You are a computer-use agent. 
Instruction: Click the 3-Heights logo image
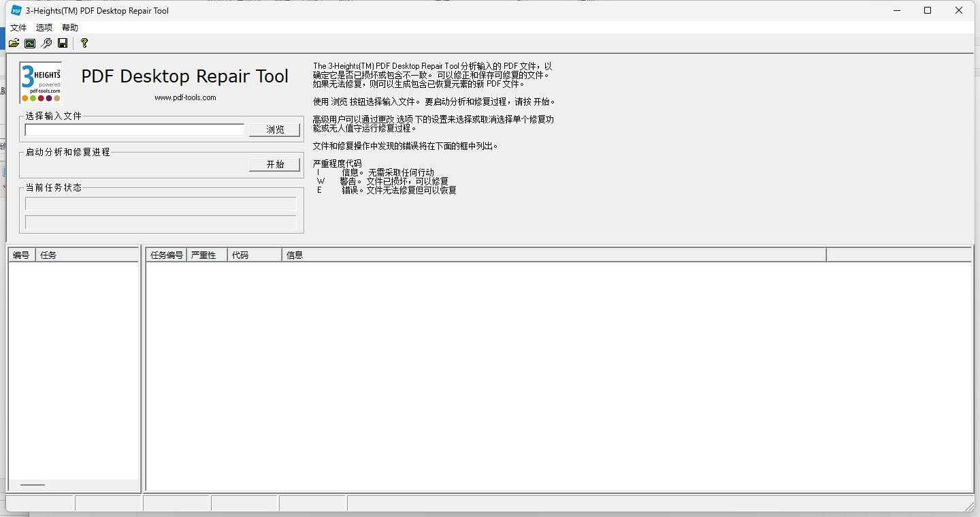click(x=41, y=82)
